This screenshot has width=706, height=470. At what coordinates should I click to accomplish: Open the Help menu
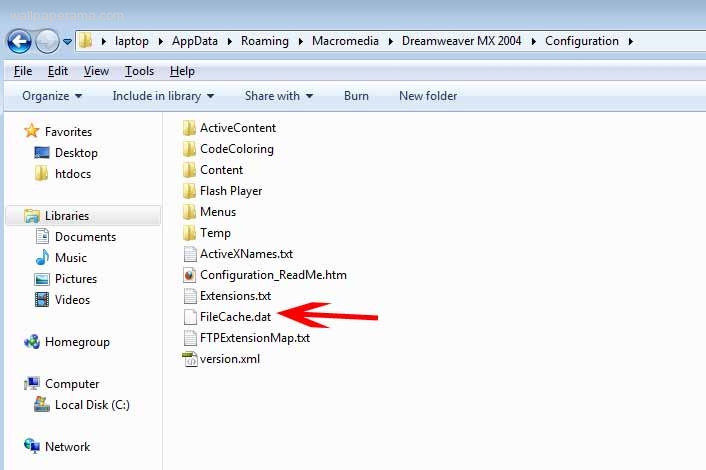point(182,71)
